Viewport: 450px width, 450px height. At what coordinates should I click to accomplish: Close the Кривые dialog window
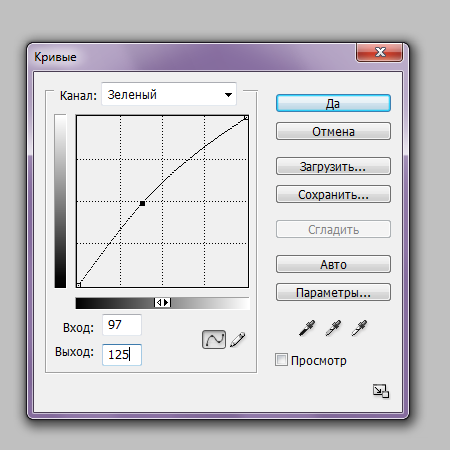[380, 52]
